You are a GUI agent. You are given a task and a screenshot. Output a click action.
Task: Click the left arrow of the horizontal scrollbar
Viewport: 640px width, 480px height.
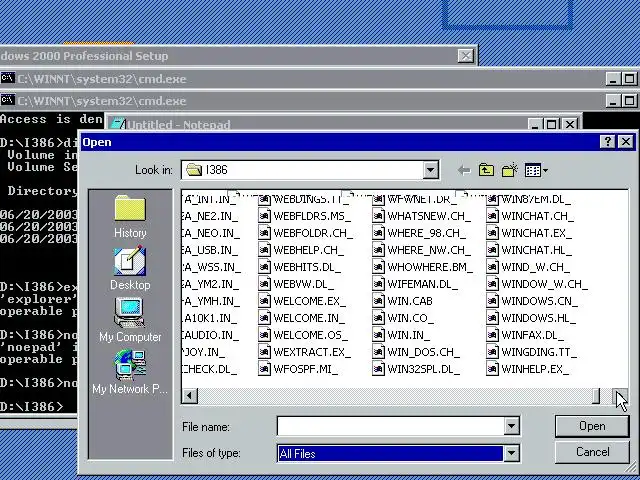pos(189,396)
